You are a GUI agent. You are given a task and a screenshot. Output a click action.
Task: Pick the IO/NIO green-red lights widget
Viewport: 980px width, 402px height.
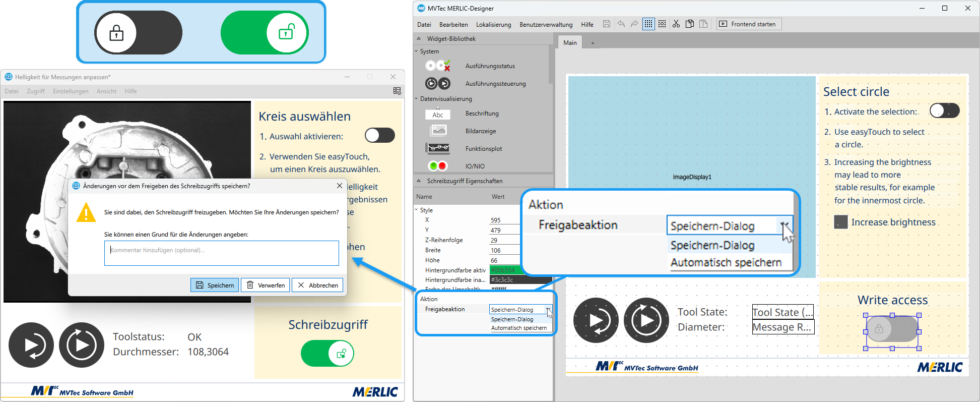pos(437,166)
